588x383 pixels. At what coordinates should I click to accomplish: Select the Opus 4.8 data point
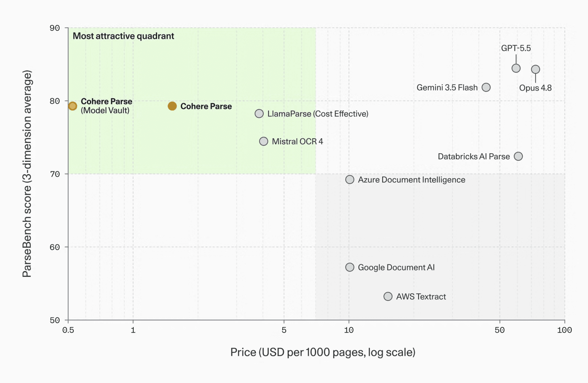pos(535,69)
